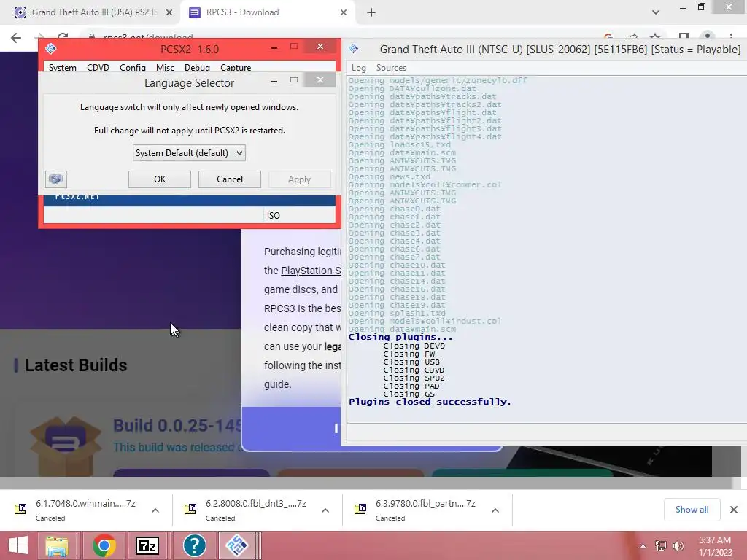The height and width of the screenshot is (560, 747).
Task: Click the Apply button in Language Selector
Action: tap(299, 179)
